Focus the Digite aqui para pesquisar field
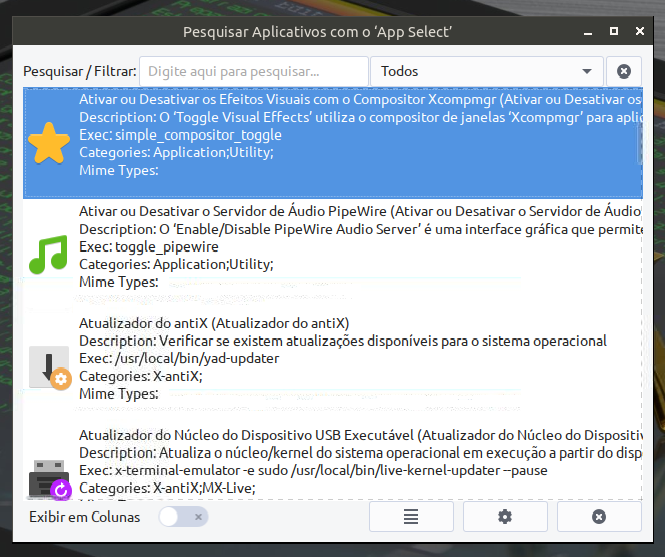Viewport: 665px width, 557px height. (254, 71)
